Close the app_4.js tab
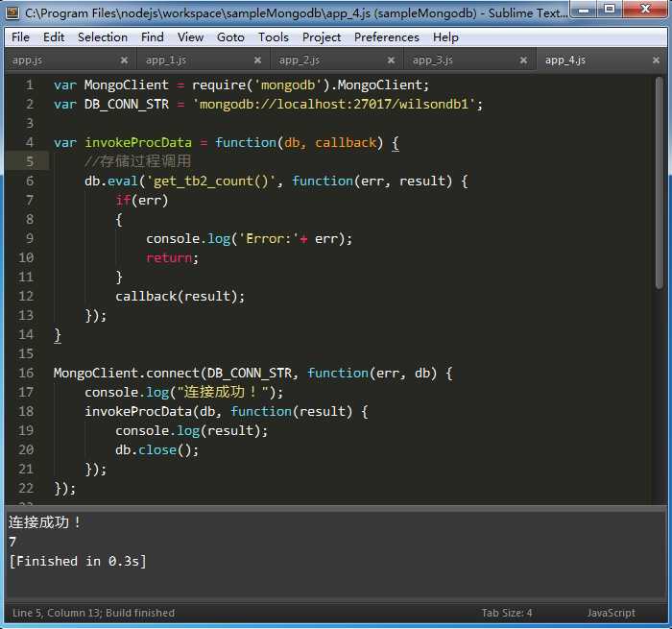672x629 pixels. (656, 60)
